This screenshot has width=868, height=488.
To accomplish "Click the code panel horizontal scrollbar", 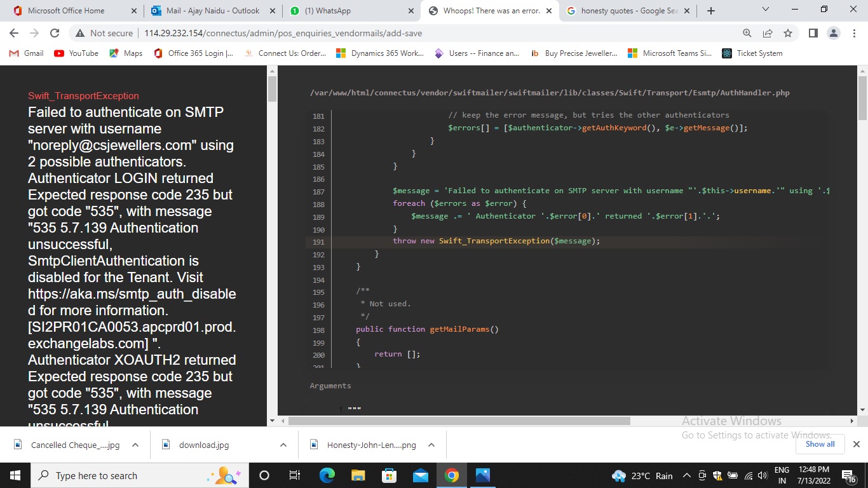I will pos(459,421).
